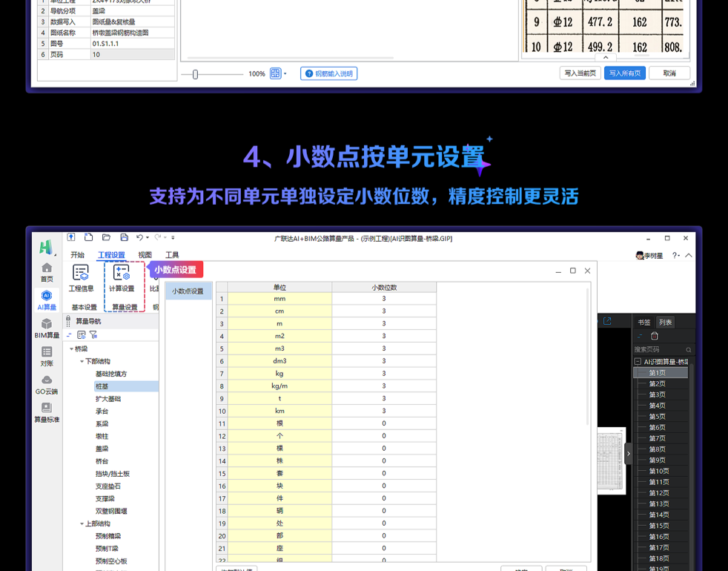Switch to the 工具 ribbon tab
Screen dimensions: 728x571
[x=172, y=254]
